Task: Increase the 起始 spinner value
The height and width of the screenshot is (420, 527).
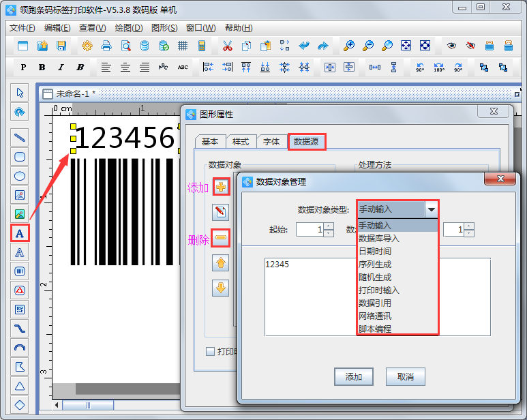Action: point(329,226)
